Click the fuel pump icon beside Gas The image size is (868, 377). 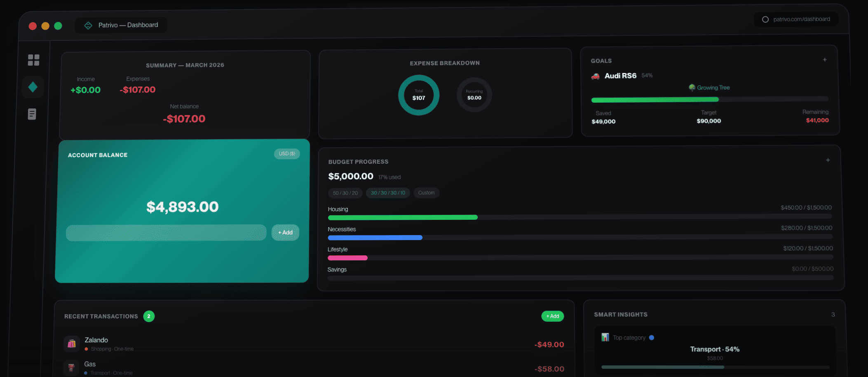pos(71,367)
